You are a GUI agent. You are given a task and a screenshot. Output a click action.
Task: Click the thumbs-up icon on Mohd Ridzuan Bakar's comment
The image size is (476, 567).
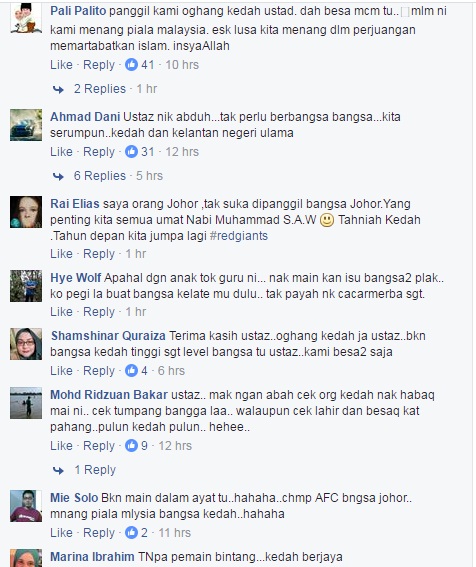click(131, 446)
